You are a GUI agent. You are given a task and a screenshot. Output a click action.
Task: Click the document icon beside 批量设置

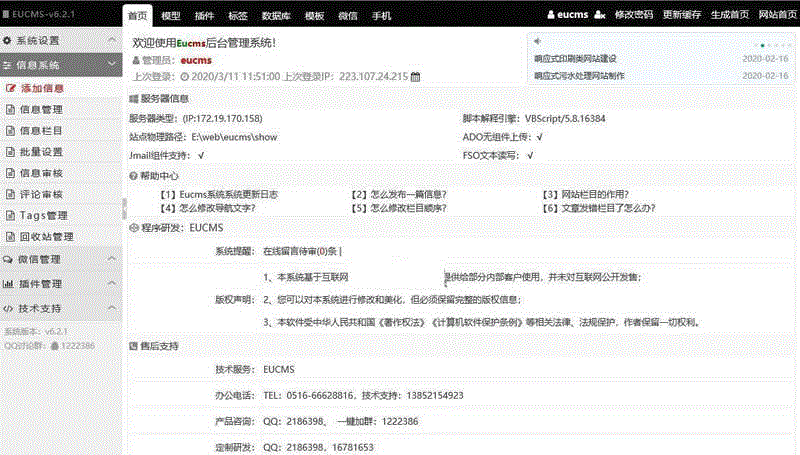(x=10, y=152)
